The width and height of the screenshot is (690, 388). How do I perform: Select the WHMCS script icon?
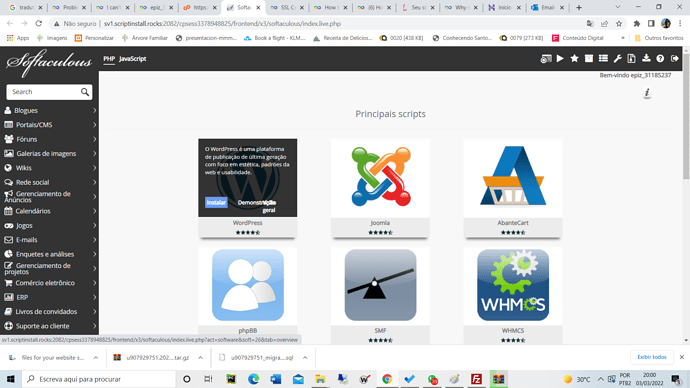point(513,285)
